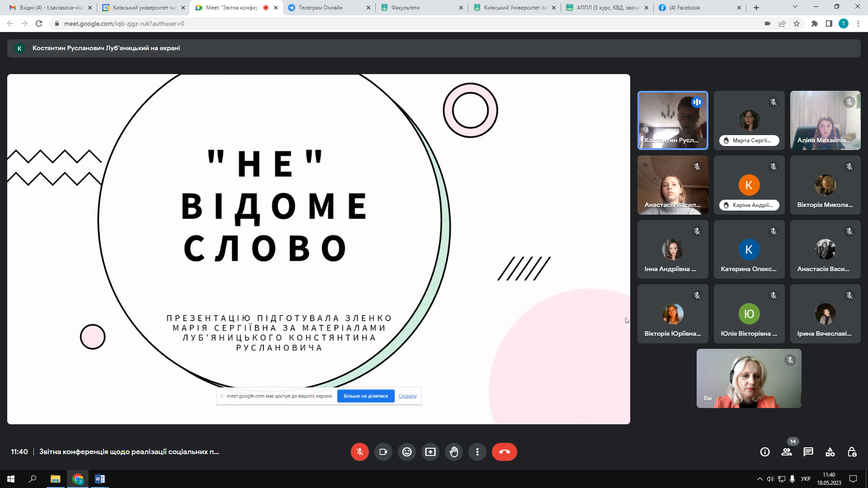Open more options three-dot menu
This screenshot has height=488, width=868.
(477, 452)
